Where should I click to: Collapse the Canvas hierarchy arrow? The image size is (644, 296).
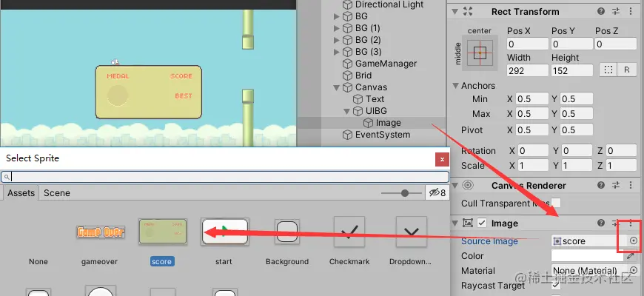[337, 87]
